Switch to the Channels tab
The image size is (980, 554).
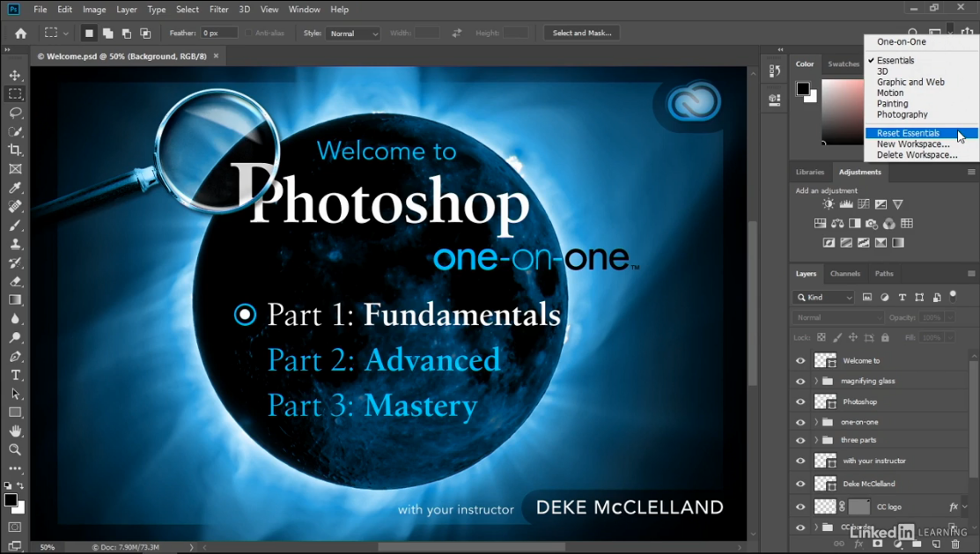point(845,274)
